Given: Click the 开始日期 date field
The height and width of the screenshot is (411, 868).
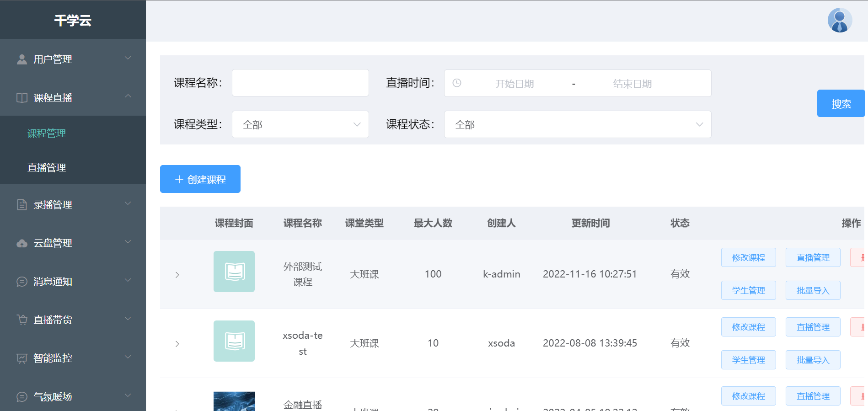Looking at the screenshot, I should point(514,84).
